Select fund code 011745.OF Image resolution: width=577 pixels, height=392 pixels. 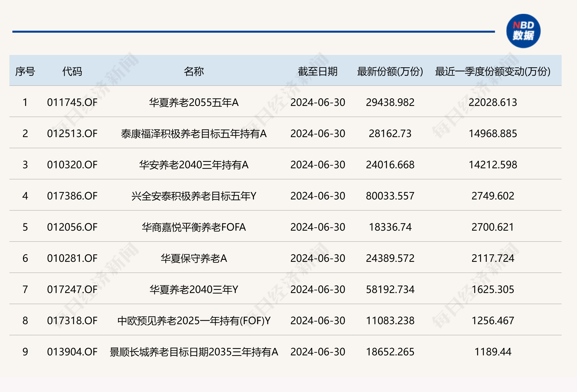coord(72,102)
